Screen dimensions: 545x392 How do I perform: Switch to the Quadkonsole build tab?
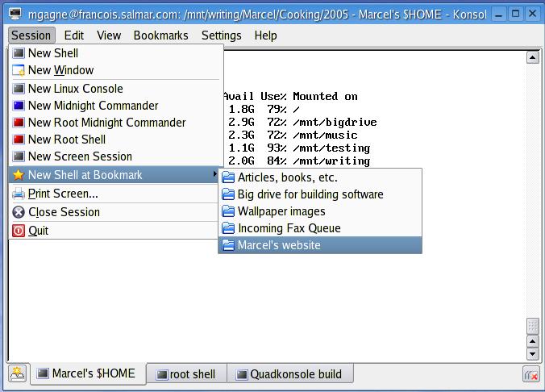[x=290, y=374]
